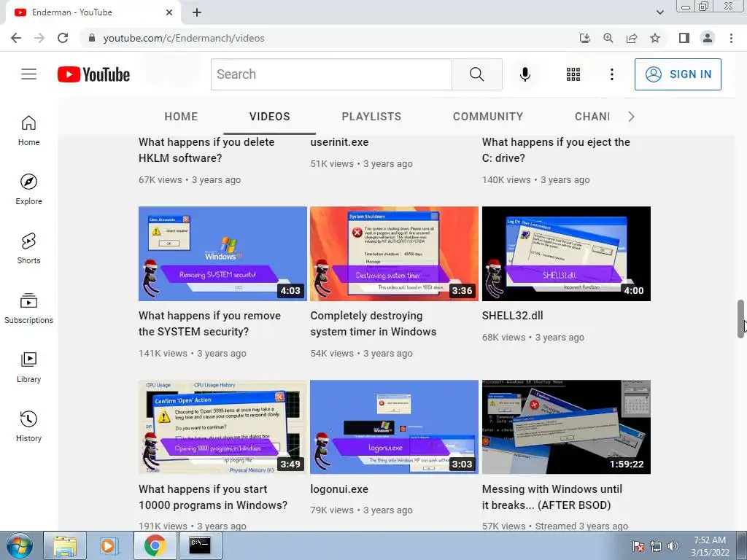This screenshot has width=747, height=560.
Task: Open History in the sidebar
Action: (28, 427)
